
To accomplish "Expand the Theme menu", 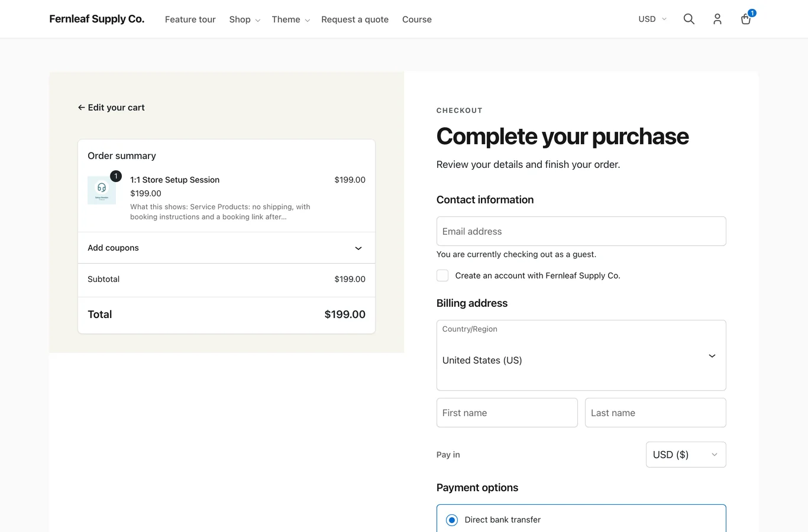I will (x=290, y=20).
